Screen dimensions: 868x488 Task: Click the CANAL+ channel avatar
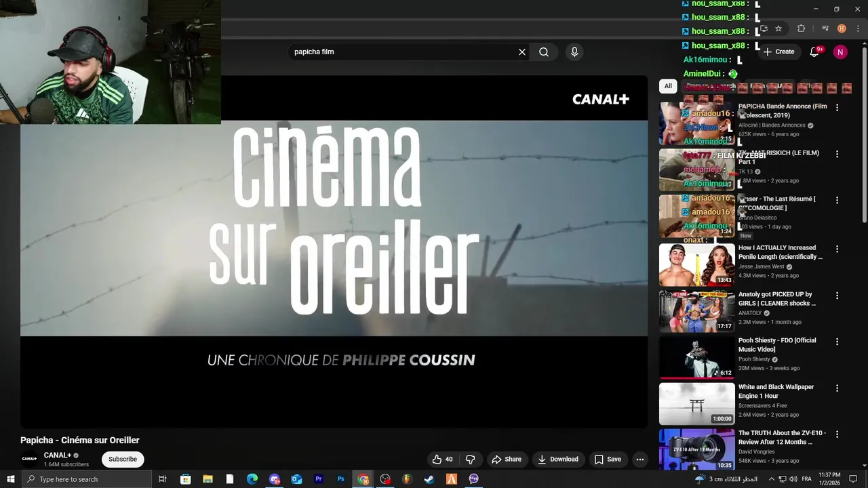point(29,459)
